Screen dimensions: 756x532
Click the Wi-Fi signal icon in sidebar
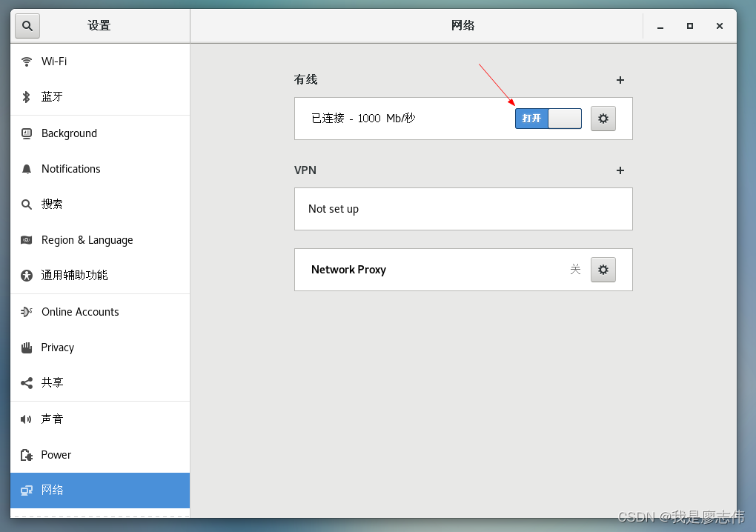[27, 61]
